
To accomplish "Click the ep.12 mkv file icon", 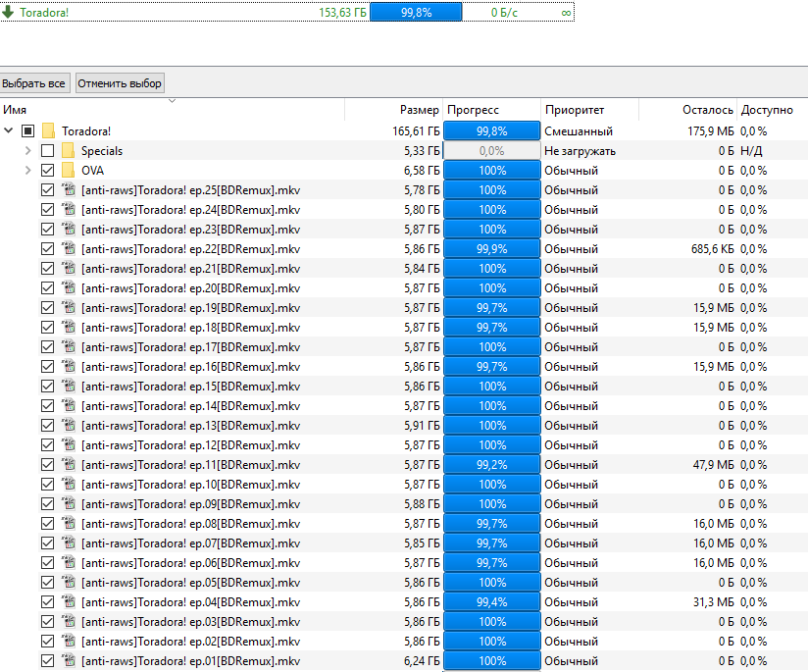I will [x=69, y=444].
